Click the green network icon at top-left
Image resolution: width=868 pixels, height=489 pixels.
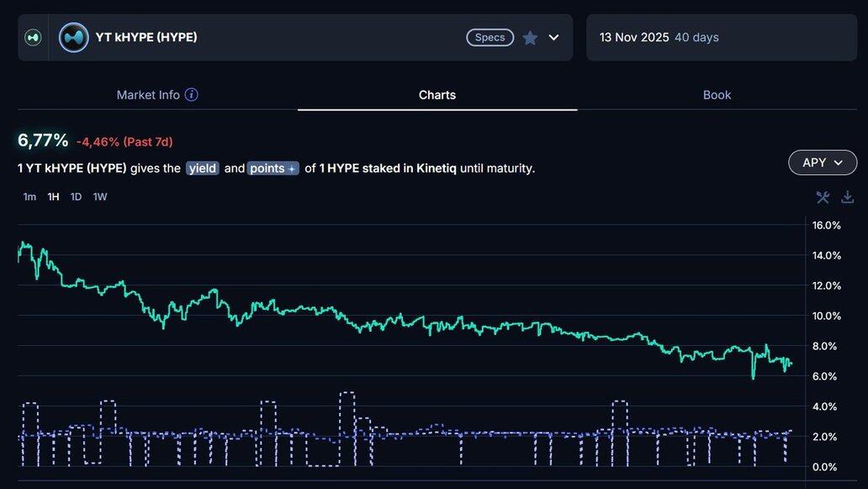coord(33,37)
